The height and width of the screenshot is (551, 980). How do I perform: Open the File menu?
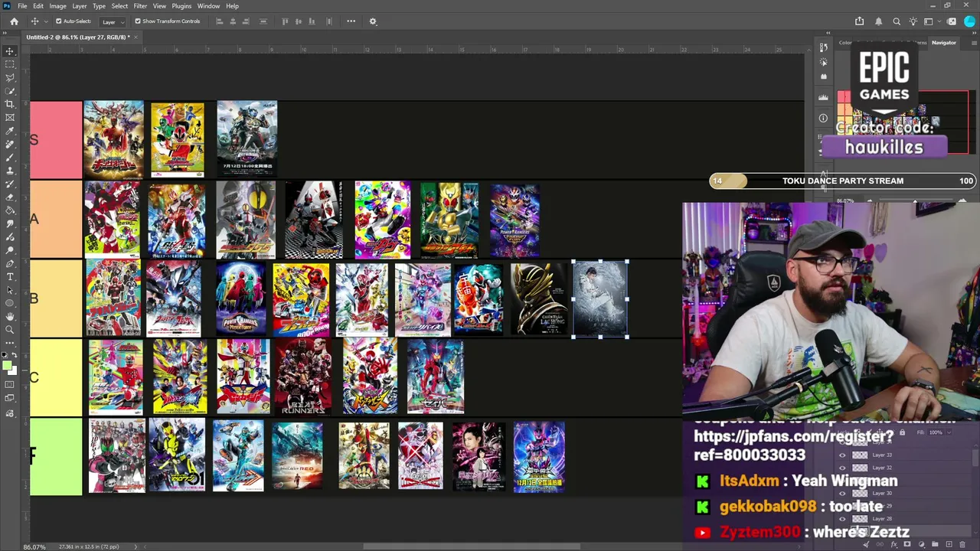[x=22, y=6]
